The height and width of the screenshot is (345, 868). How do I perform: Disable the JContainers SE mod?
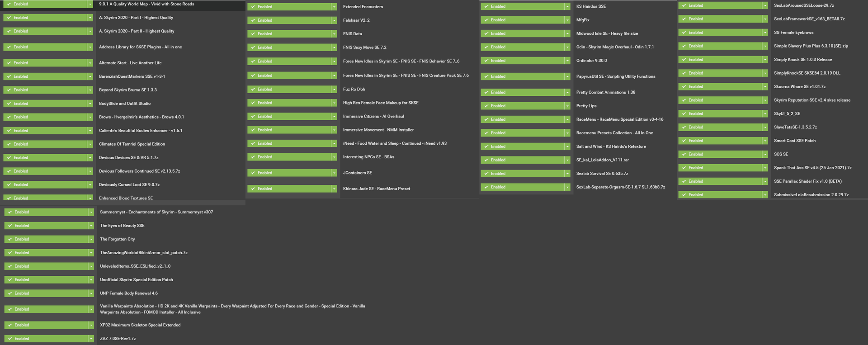pyautogui.click(x=289, y=173)
